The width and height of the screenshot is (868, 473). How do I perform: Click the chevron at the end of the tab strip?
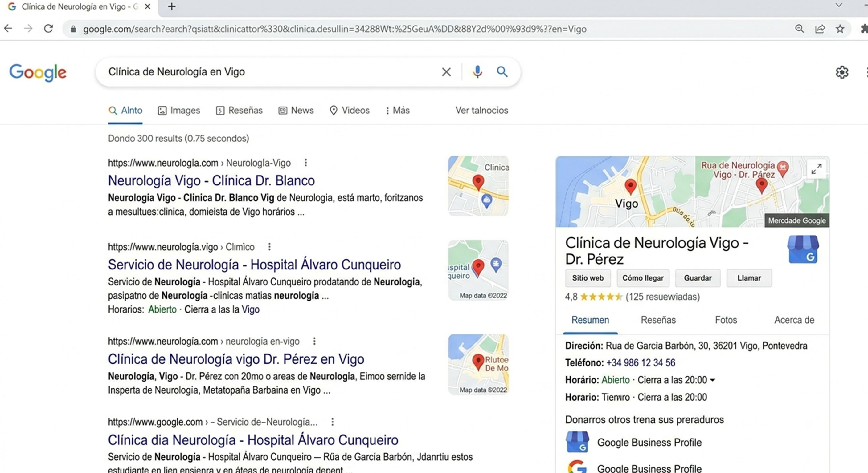pyautogui.click(x=839, y=5)
